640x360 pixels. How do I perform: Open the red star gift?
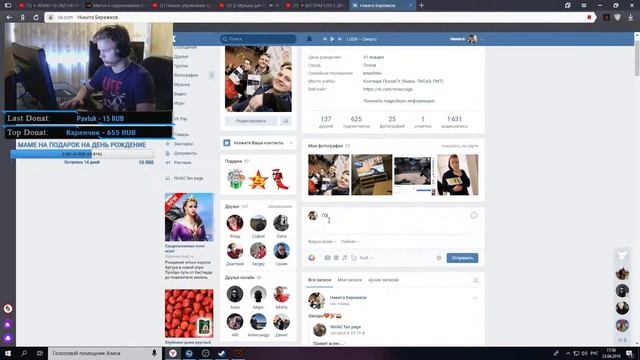tap(258, 180)
